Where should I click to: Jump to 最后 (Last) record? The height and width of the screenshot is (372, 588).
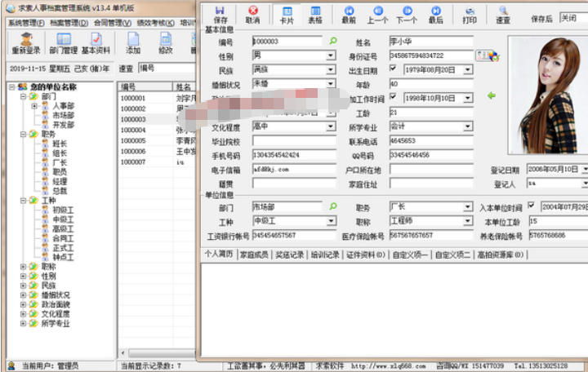point(435,13)
